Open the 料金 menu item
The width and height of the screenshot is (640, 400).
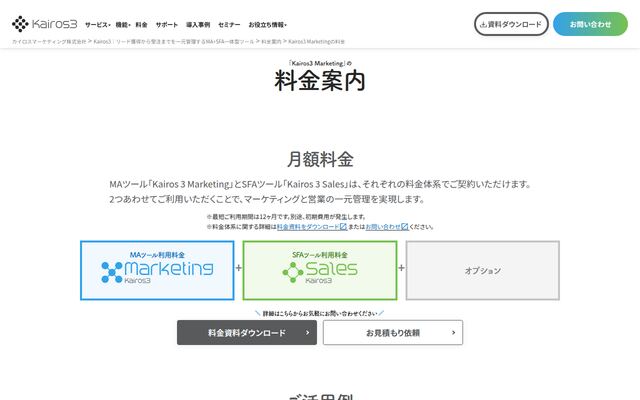(141, 25)
